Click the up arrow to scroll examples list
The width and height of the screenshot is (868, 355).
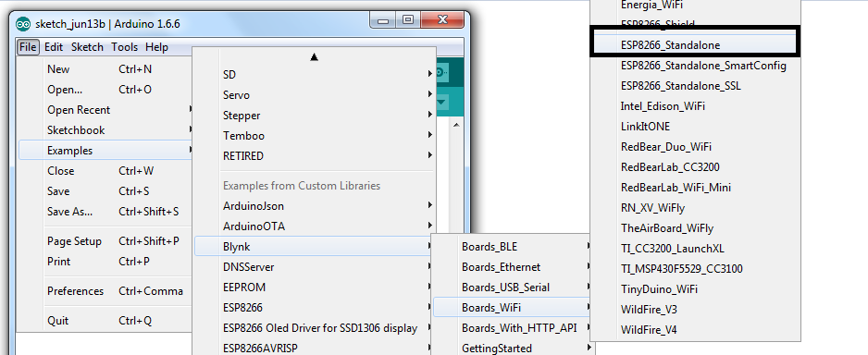click(x=315, y=56)
